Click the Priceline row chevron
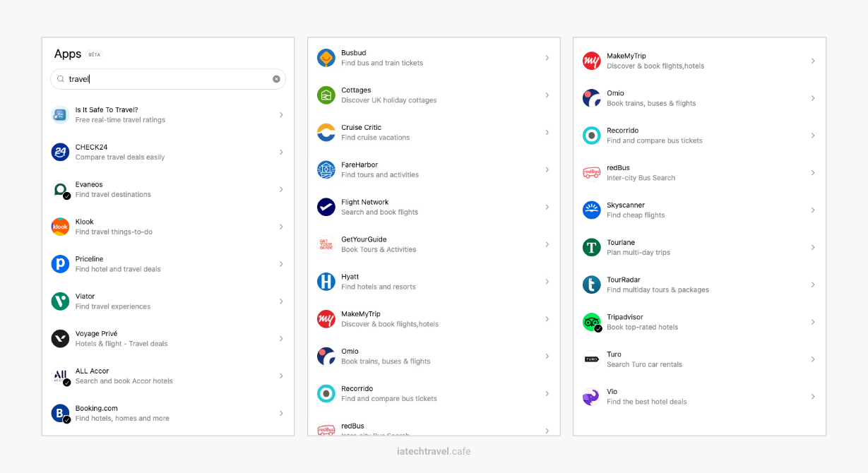 (281, 264)
